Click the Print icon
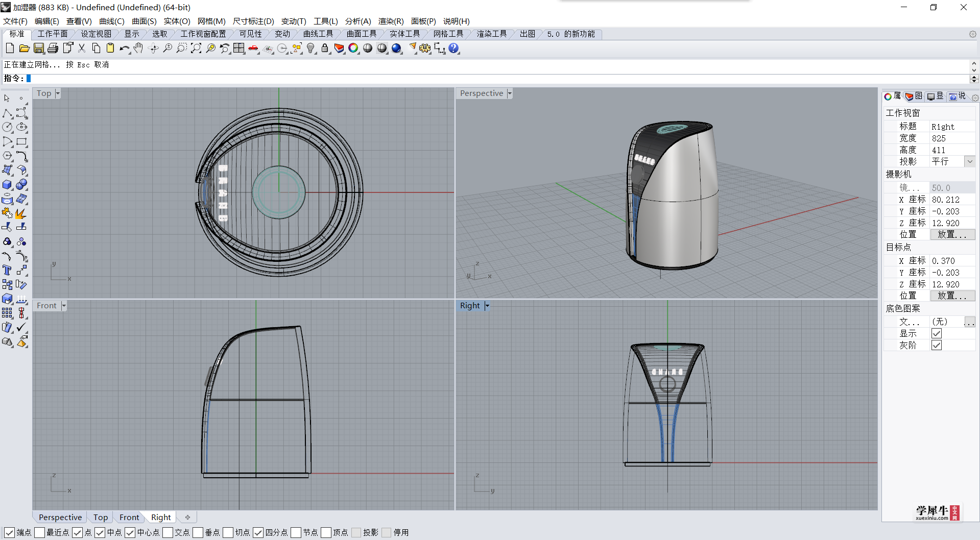 click(53, 48)
